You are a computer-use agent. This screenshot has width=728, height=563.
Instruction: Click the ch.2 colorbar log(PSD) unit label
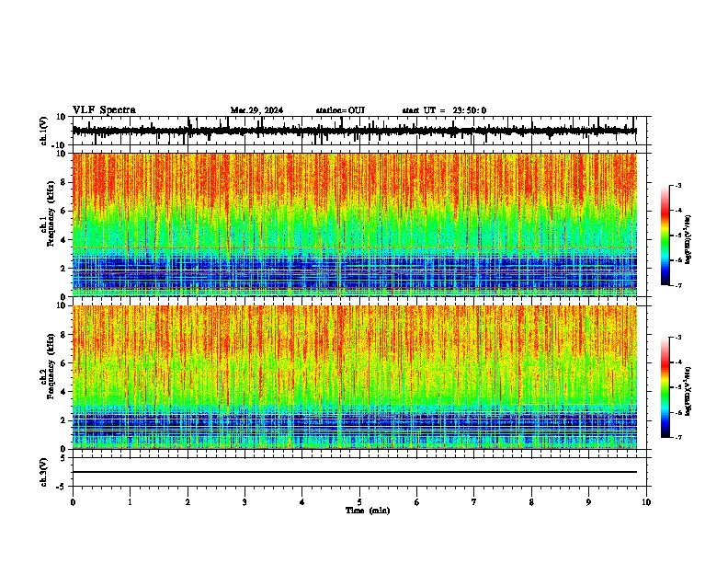(x=688, y=391)
